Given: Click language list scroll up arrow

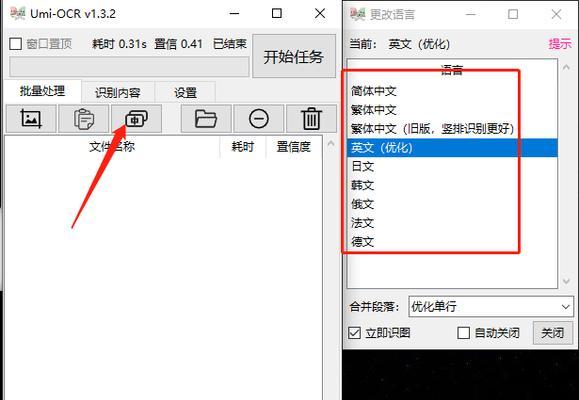Looking at the screenshot, I should [x=566, y=67].
